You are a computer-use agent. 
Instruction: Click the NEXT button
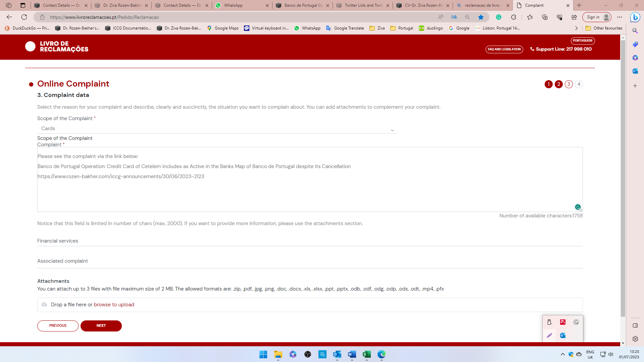point(101,325)
